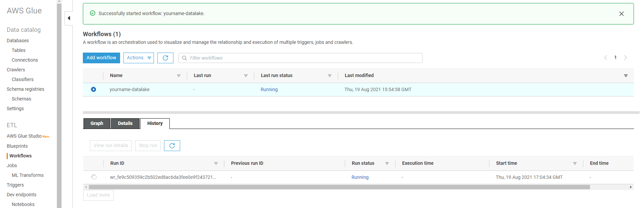Open the Running status link for yourname-datalake
644x208 pixels.
click(269, 89)
